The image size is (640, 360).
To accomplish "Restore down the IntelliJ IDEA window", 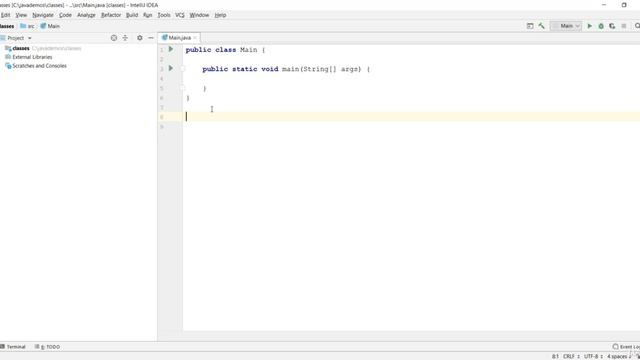I will tap(624, 5).
